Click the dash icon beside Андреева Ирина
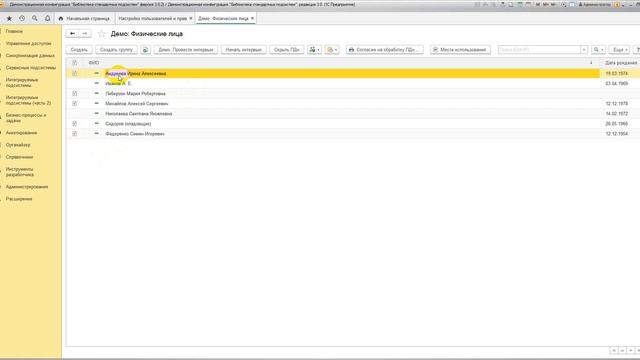 pos(96,73)
